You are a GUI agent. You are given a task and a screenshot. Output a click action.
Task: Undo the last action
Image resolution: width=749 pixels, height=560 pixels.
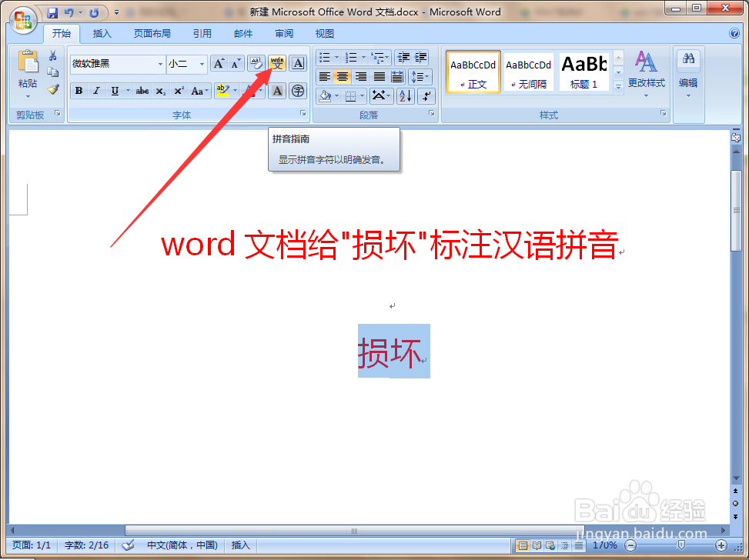coord(69,13)
